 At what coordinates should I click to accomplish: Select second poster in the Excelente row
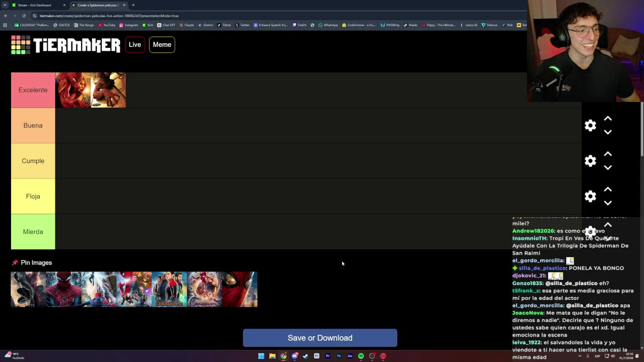pos(108,90)
